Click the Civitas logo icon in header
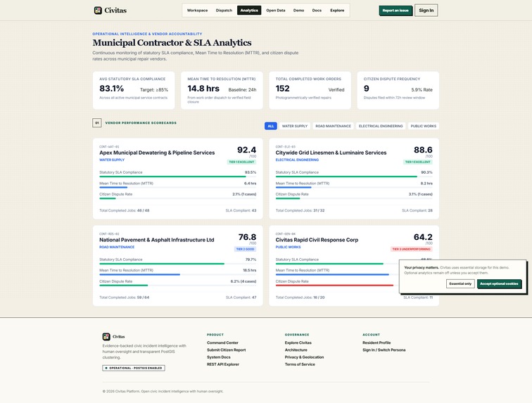 click(98, 11)
